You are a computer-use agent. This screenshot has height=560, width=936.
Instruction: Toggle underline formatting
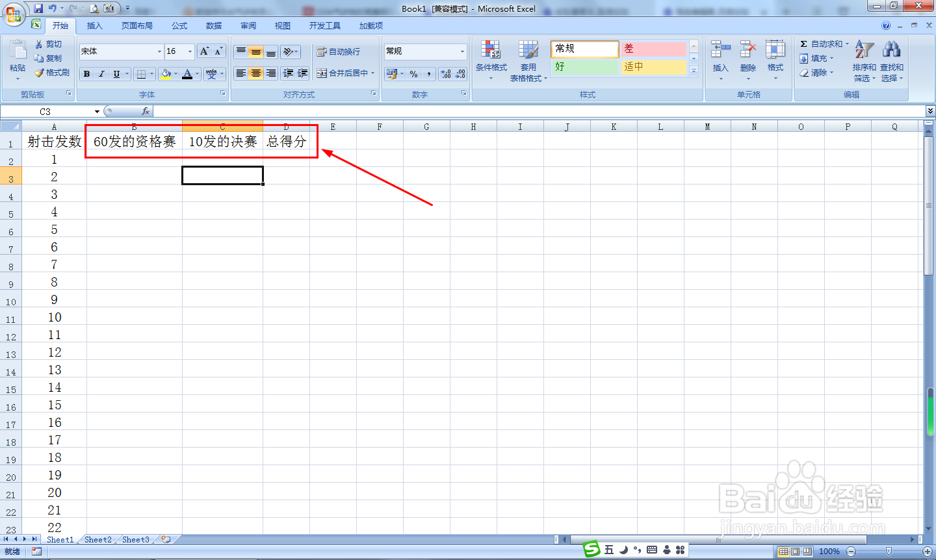[x=116, y=74]
